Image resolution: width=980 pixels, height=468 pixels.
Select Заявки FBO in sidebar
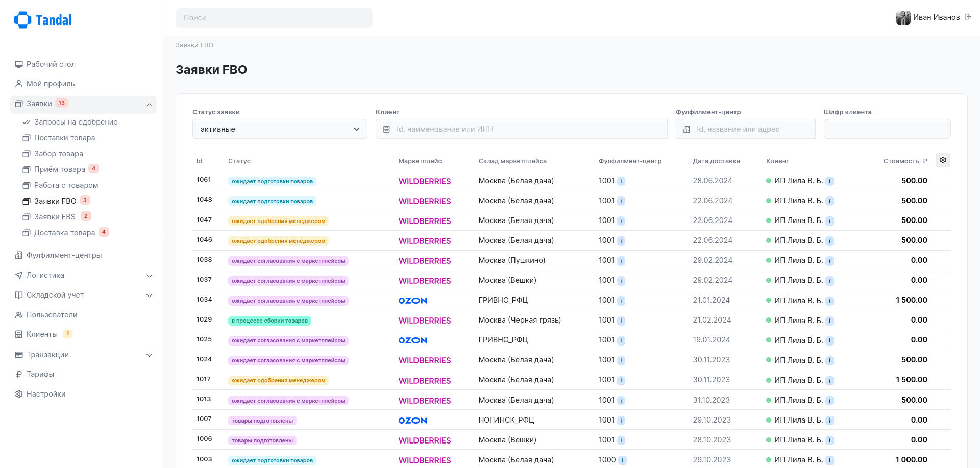(55, 201)
